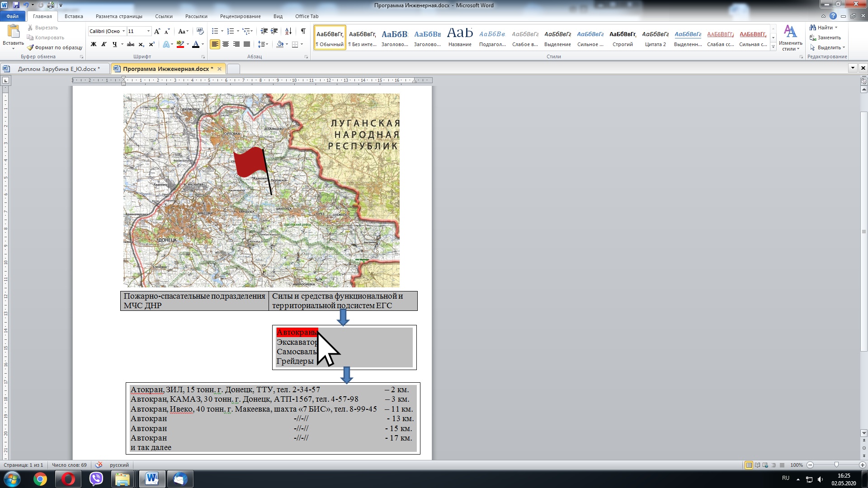Open the font name dropdown
Viewport: 868px width, 488px height.
click(x=123, y=31)
